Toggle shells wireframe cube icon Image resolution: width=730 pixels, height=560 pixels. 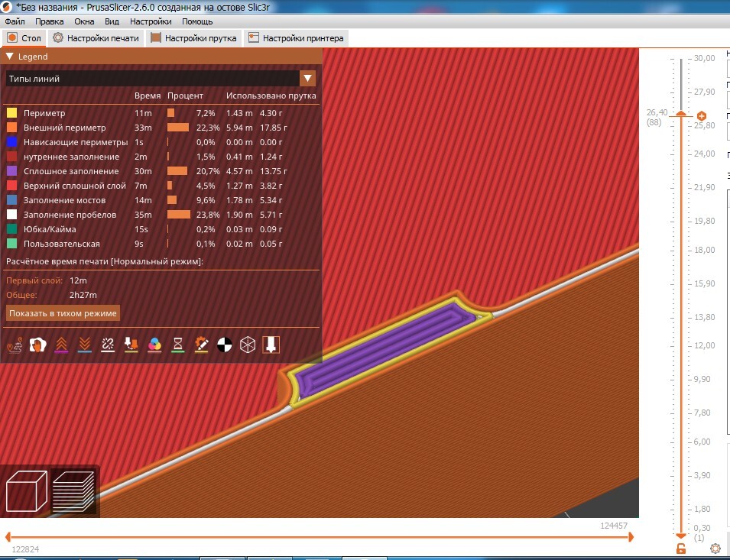click(248, 345)
